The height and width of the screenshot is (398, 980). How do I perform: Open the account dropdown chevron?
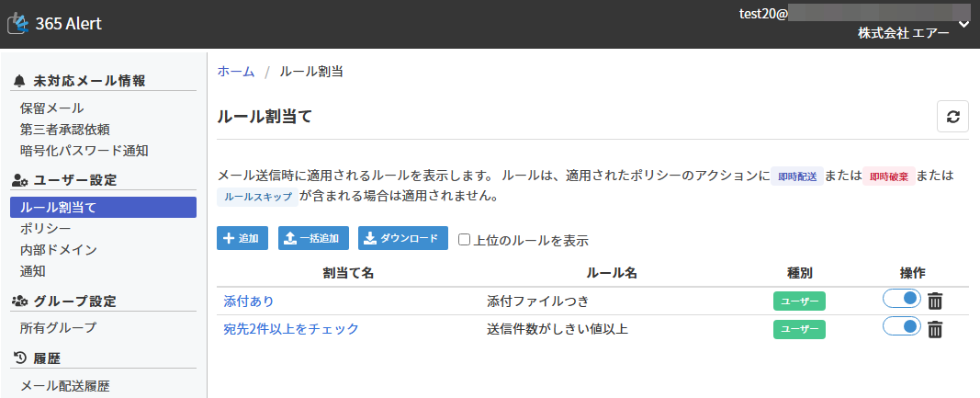(963, 24)
